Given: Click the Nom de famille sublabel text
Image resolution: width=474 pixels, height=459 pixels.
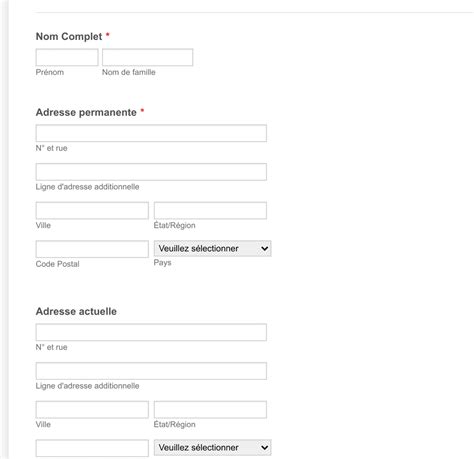Looking at the screenshot, I should [129, 72].
